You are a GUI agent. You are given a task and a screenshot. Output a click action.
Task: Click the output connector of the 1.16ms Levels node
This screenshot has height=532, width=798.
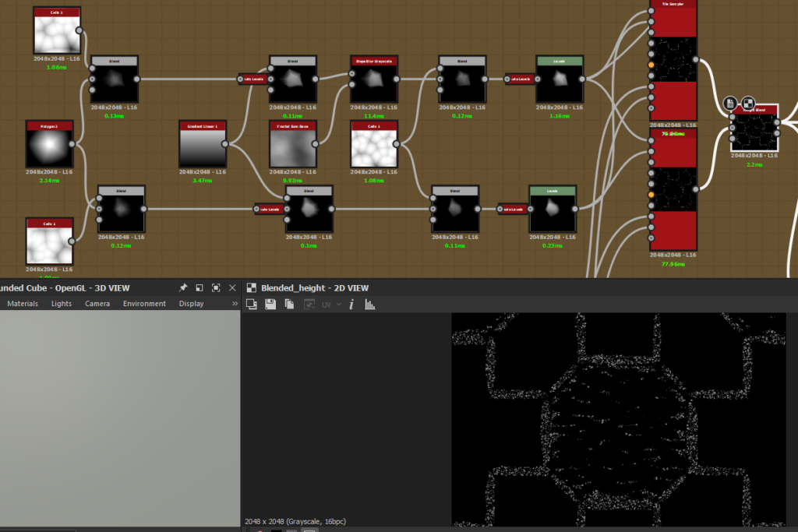pyautogui.click(x=581, y=79)
